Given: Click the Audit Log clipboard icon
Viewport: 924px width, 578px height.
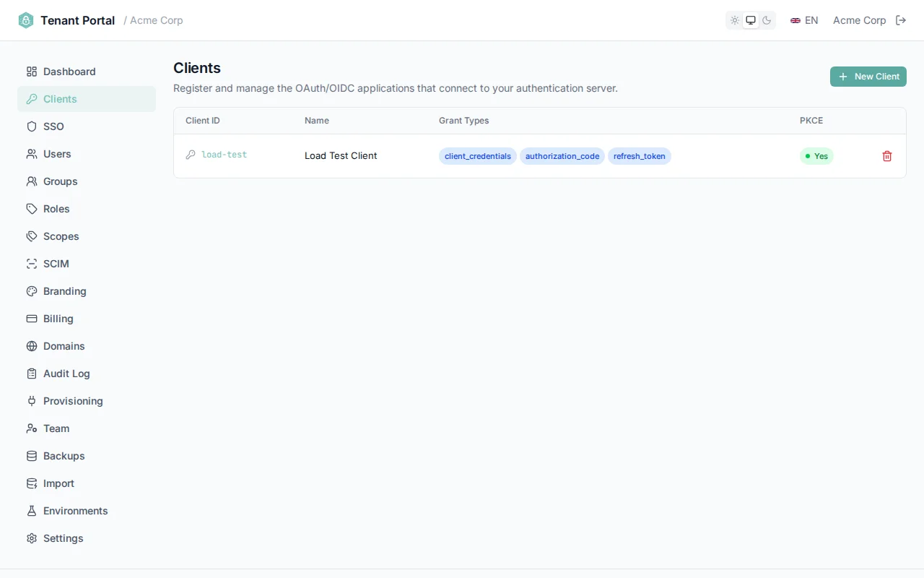Looking at the screenshot, I should point(32,374).
